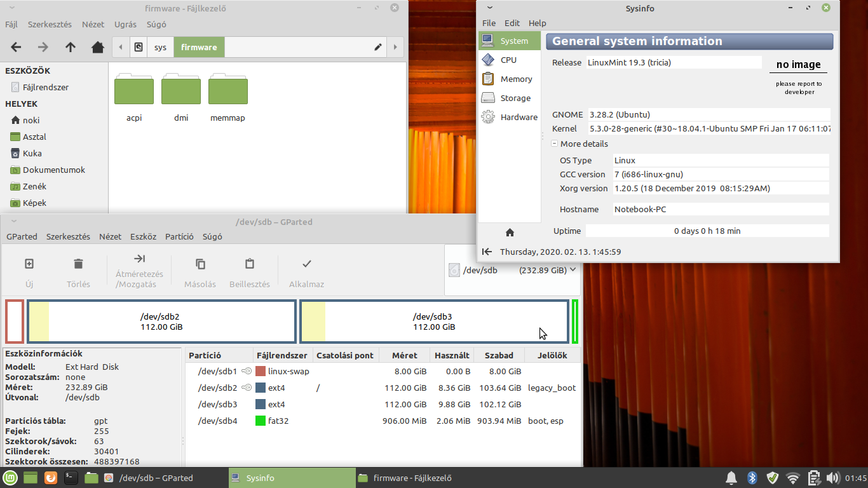The image size is (868, 488).
Task: Click the Sysinfo hide-sidebar arrow icon
Action: point(487,252)
